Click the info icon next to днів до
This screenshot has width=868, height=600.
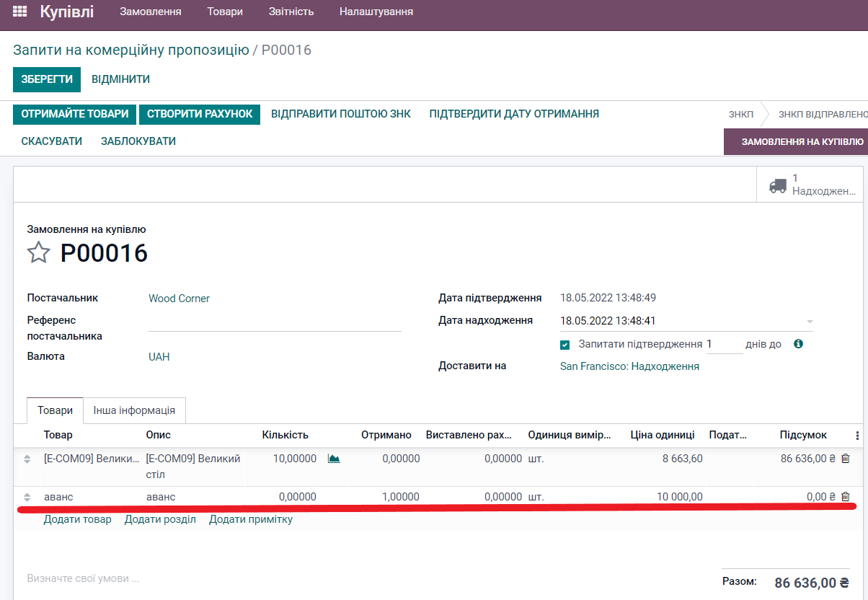797,344
